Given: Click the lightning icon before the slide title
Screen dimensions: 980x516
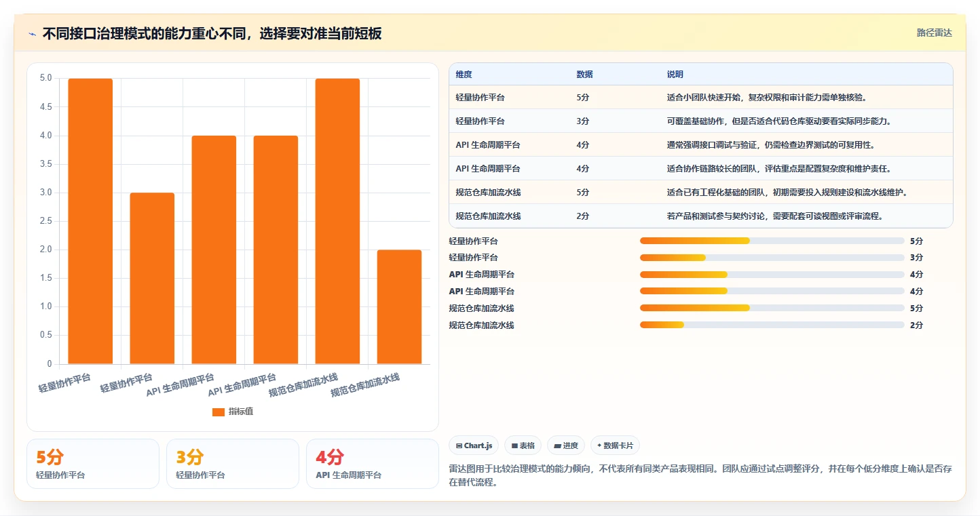Looking at the screenshot, I should tap(33, 33).
